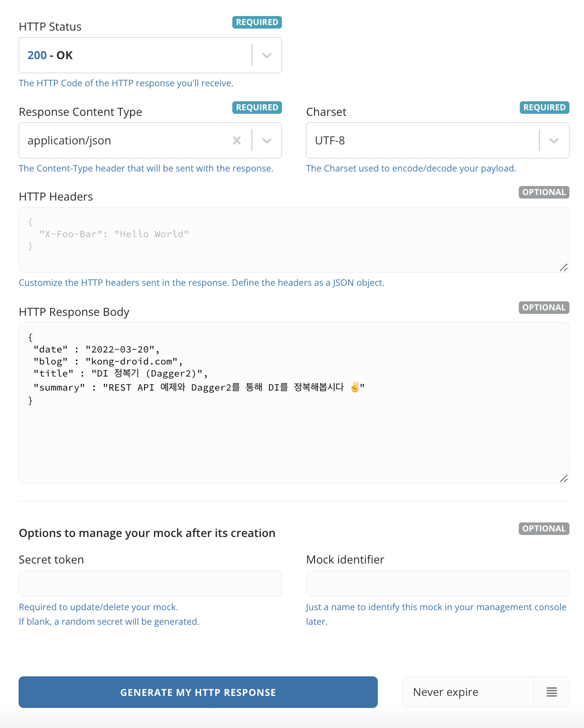
Task: Open the HTTP Status dropdown chevron
Action: click(x=267, y=55)
